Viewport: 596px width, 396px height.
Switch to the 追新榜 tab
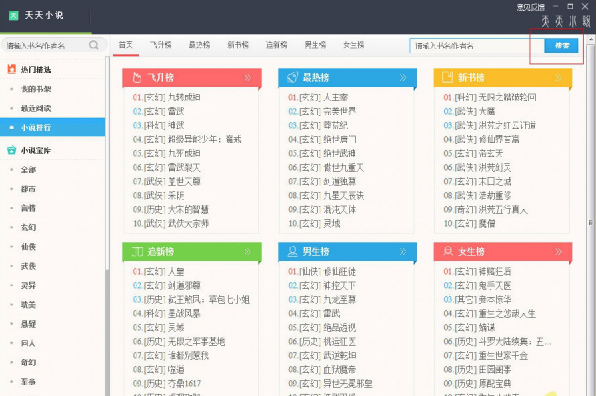pos(276,45)
